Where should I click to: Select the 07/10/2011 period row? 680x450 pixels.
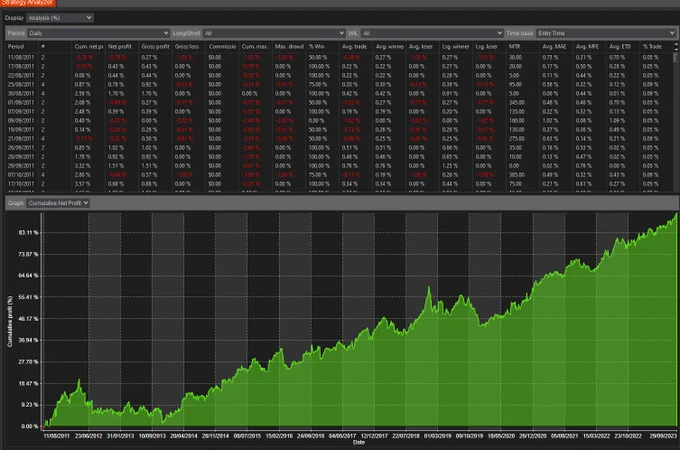339,175
